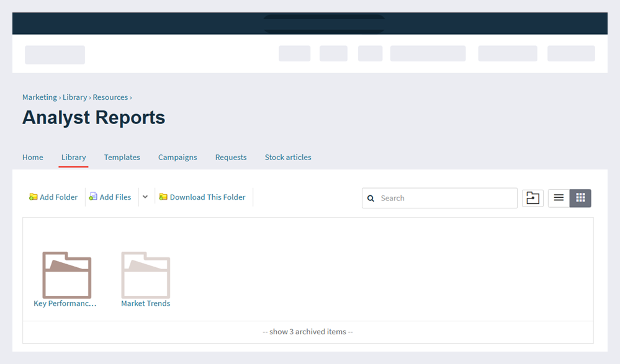Navigate to Resources via the breadcrumb
620x364 pixels.
pyautogui.click(x=110, y=97)
